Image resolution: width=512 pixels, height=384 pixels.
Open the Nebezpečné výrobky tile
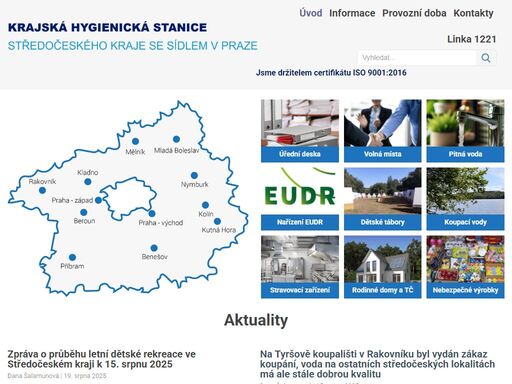(x=465, y=267)
